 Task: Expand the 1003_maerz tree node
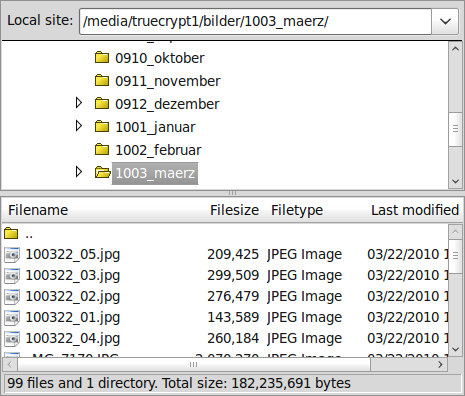(79, 172)
